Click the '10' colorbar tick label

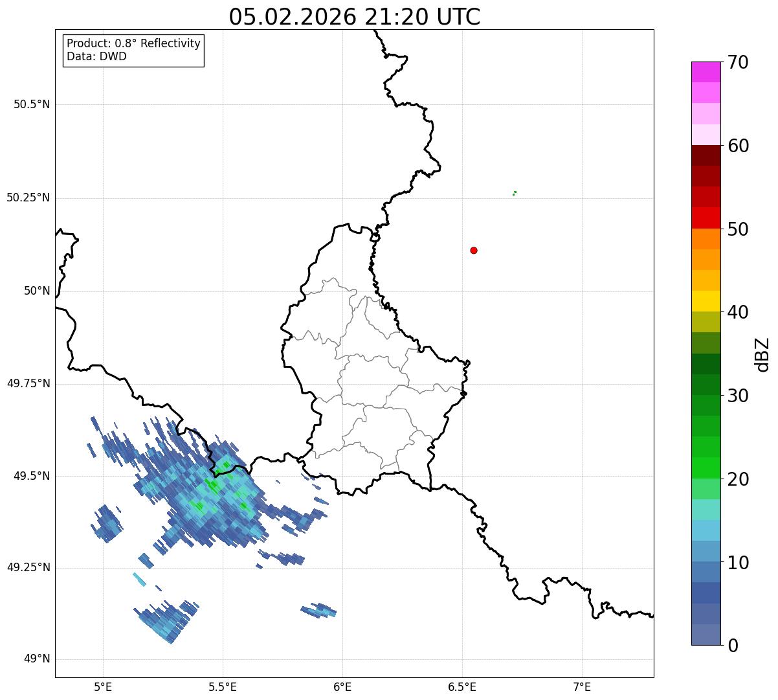coord(738,563)
